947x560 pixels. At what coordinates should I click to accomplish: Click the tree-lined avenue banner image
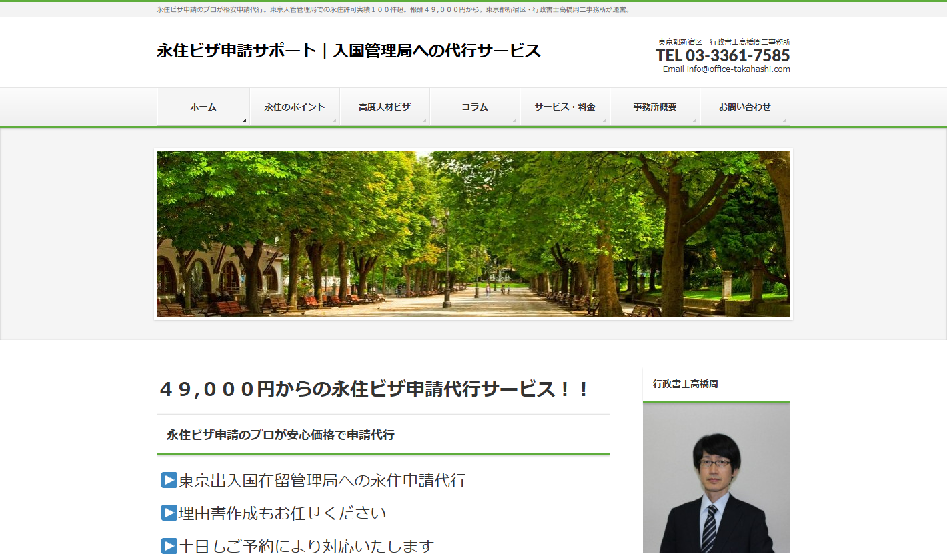pos(473,233)
